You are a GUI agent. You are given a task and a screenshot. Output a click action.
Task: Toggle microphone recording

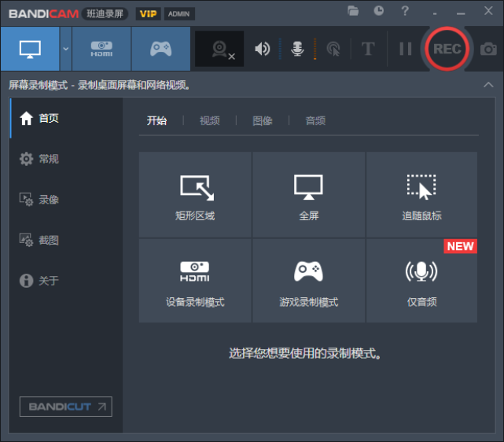(x=297, y=49)
